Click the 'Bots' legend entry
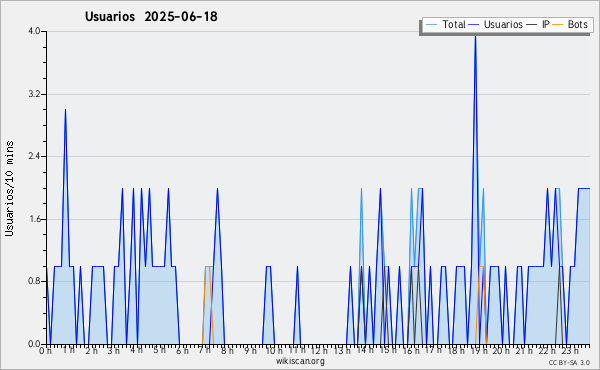This screenshot has width=600, height=370. [577, 24]
